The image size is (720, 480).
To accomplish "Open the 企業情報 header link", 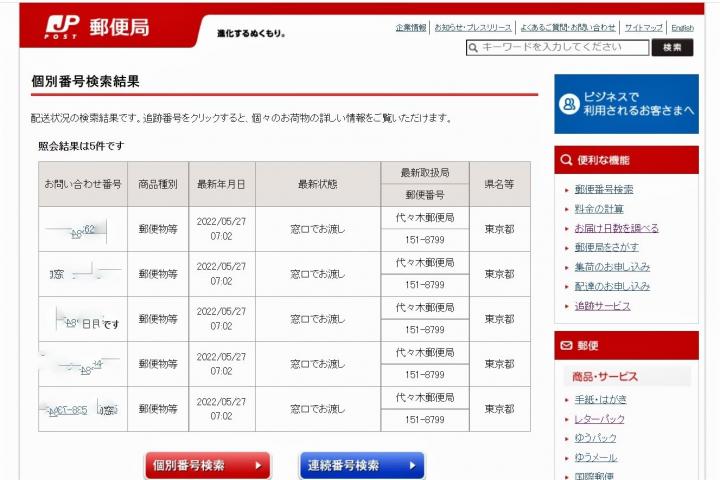I will pos(410,27).
